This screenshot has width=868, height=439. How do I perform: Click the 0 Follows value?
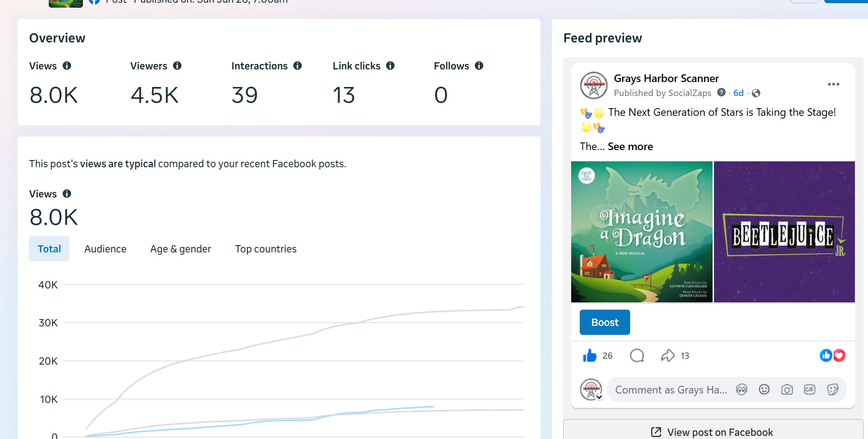tap(441, 95)
